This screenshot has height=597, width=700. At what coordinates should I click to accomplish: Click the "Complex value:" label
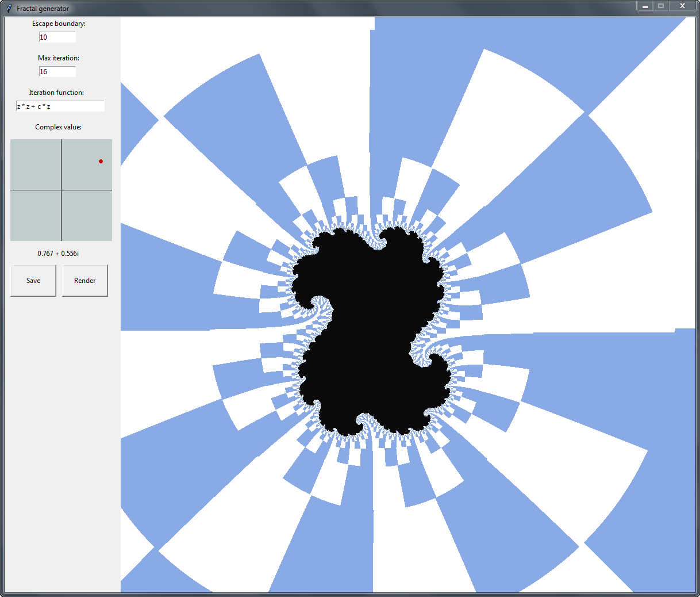(58, 127)
